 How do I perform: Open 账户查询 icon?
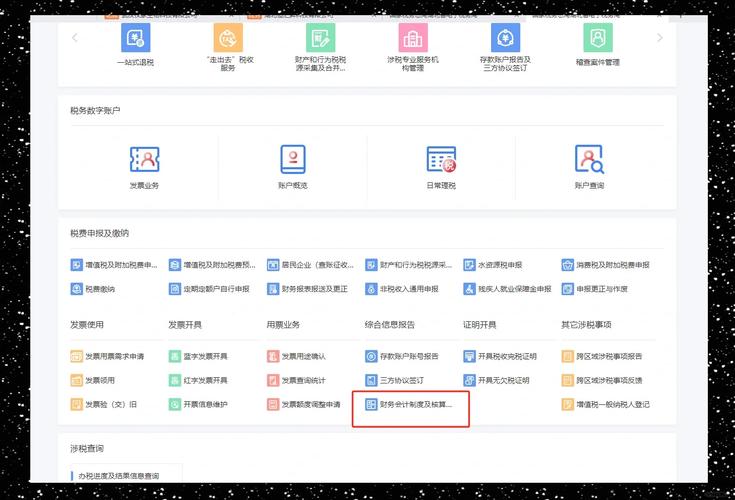click(589, 159)
